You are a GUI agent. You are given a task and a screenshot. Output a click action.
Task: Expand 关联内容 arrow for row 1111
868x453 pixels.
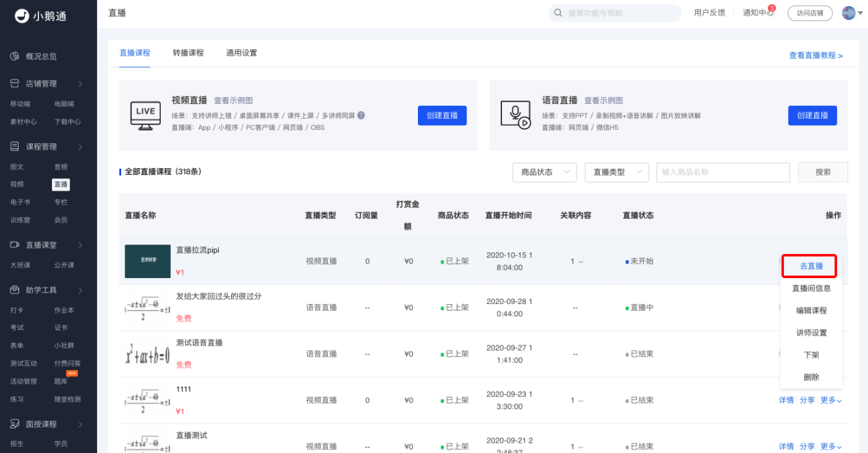pyautogui.click(x=581, y=400)
